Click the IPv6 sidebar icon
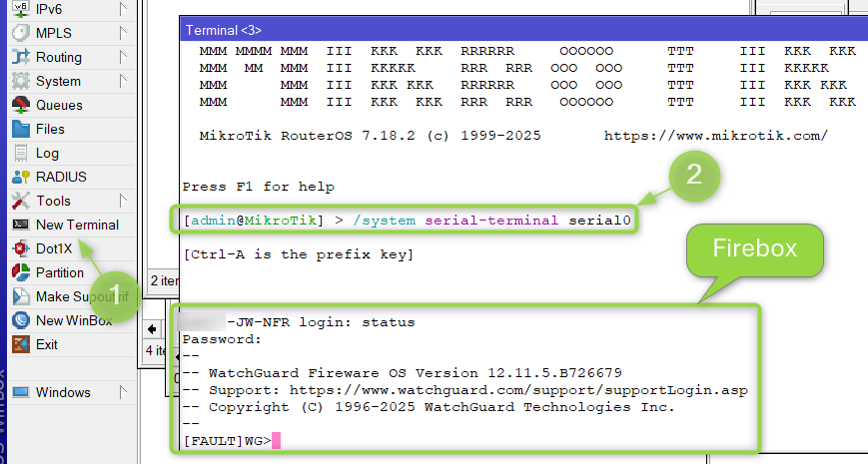Image resolution: width=868 pixels, height=464 pixels. 21,9
